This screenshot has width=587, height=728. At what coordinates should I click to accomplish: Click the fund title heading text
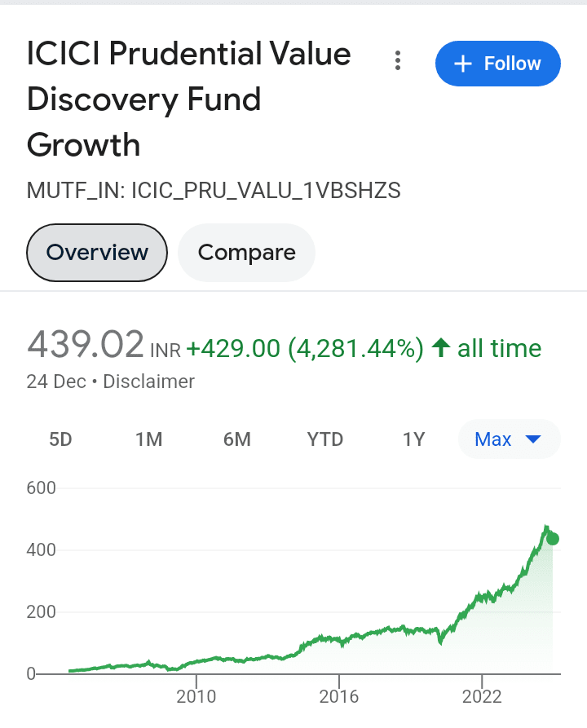tap(188, 99)
